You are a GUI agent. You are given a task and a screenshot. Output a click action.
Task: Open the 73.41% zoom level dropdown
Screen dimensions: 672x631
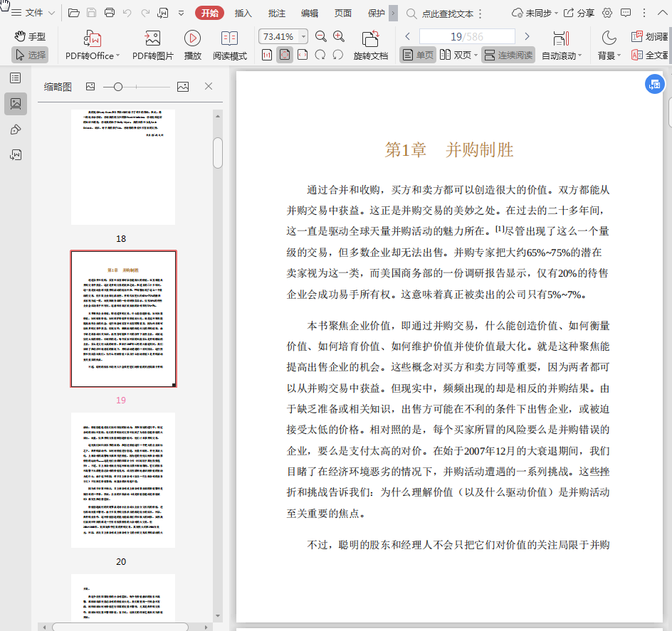point(304,36)
